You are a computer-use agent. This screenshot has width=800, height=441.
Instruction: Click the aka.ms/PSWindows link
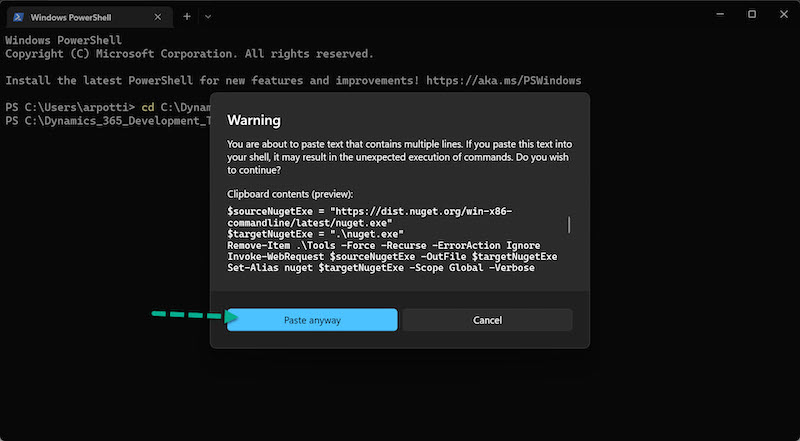(x=504, y=81)
